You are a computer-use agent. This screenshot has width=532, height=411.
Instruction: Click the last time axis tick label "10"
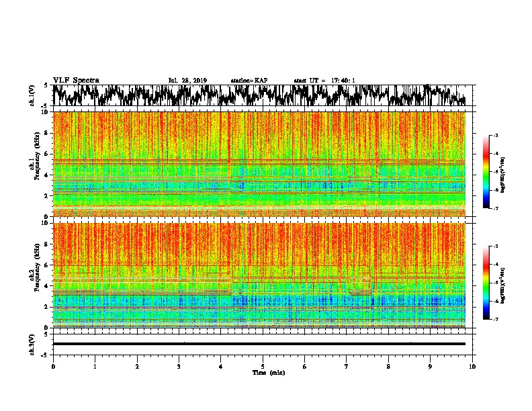tap(472, 367)
